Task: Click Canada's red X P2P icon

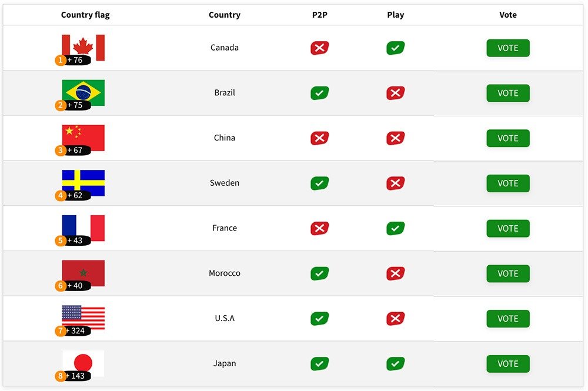Action: [319, 48]
